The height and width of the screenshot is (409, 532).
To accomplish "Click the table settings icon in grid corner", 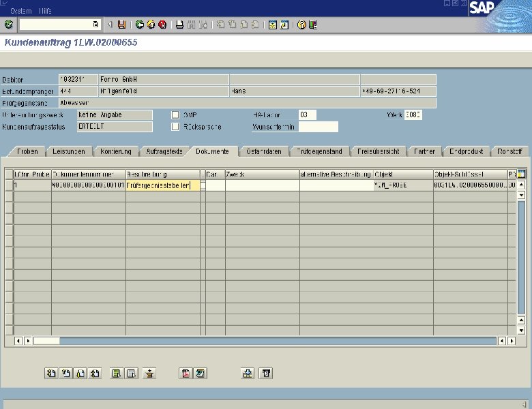I will coord(521,175).
